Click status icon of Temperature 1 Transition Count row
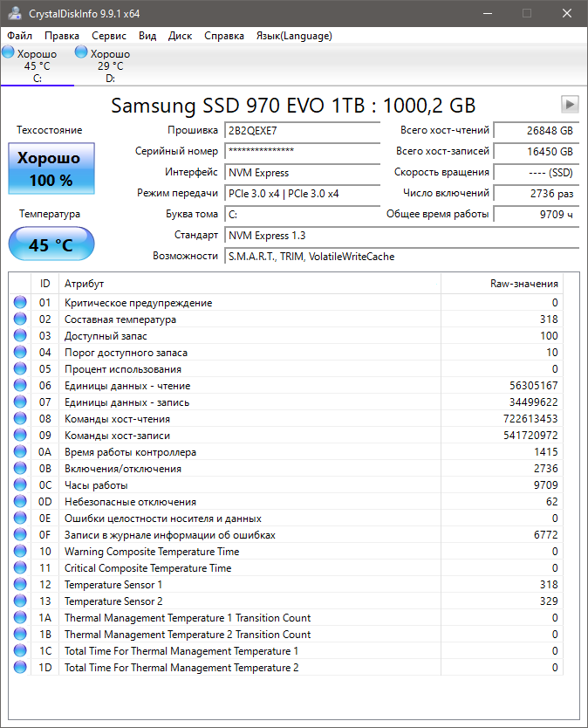Viewport: 588px width, 728px height. pos(20,617)
